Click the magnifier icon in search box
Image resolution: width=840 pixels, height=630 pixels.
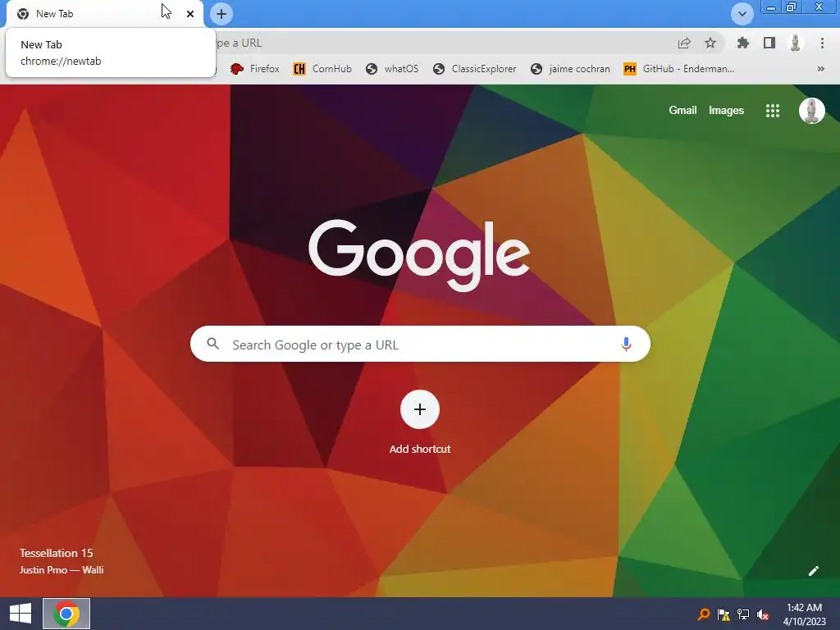pyautogui.click(x=213, y=344)
